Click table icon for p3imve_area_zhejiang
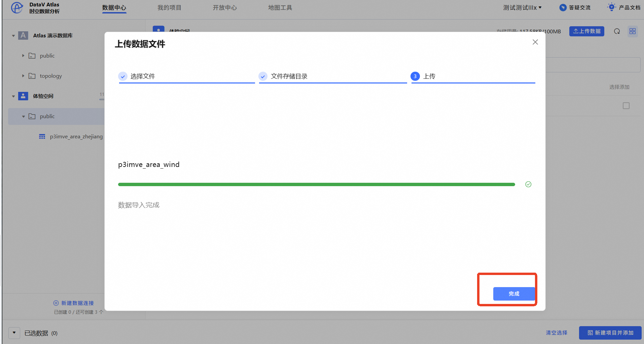The width and height of the screenshot is (644, 344). pyautogui.click(x=42, y=136)
